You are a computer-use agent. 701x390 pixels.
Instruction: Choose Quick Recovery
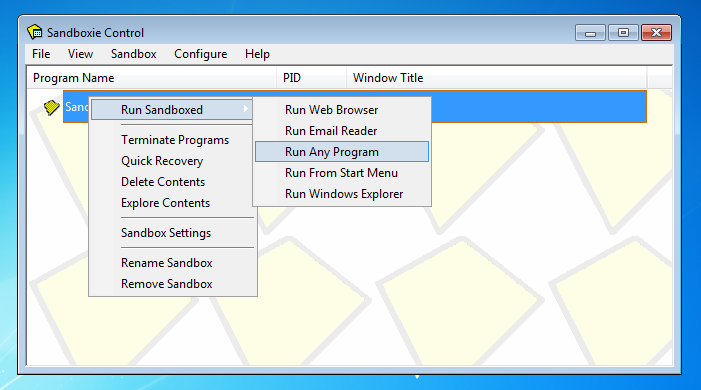coord(162,161)
